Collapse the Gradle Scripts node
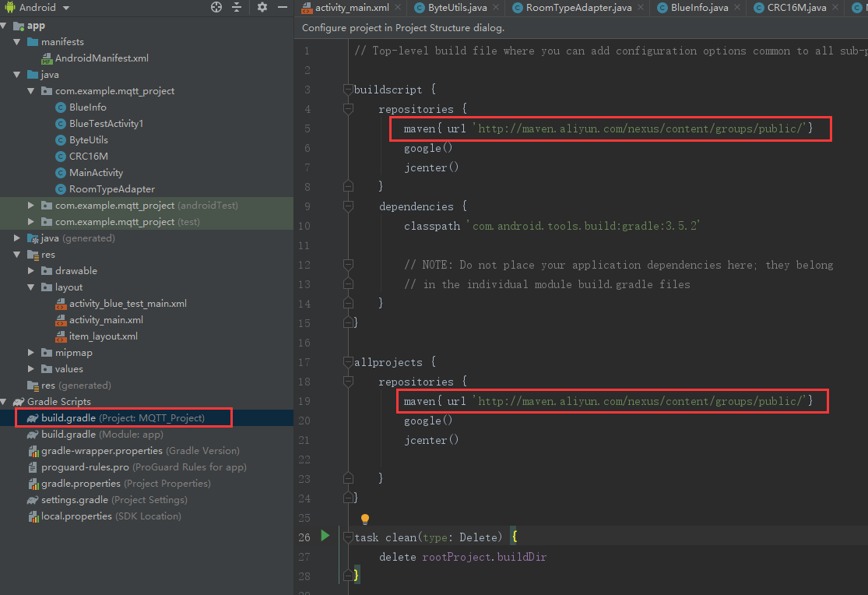The width and height of the screenshot is (868, 595). pyautogui.click(x=3, y=402)
